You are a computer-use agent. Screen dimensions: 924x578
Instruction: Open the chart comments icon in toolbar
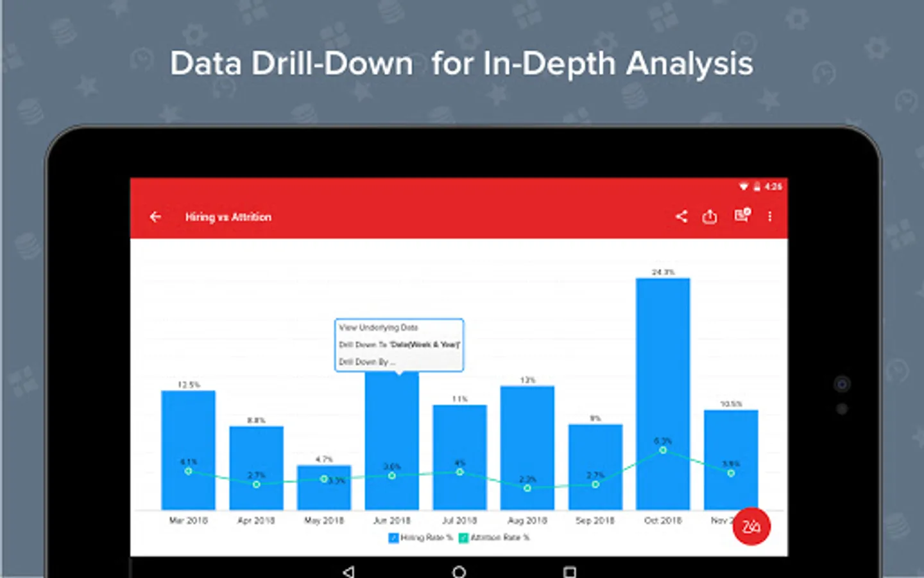click(x=742, y=215)
